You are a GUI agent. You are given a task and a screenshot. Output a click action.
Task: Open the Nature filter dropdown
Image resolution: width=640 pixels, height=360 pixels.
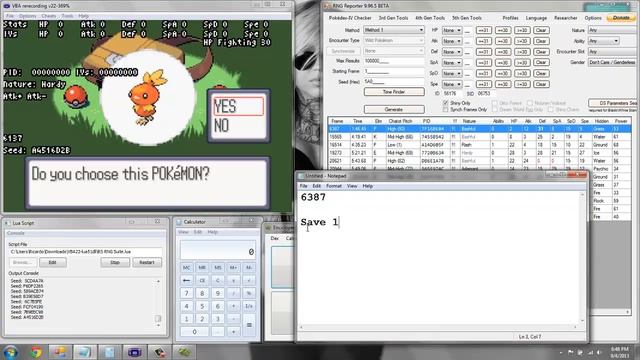613,30
